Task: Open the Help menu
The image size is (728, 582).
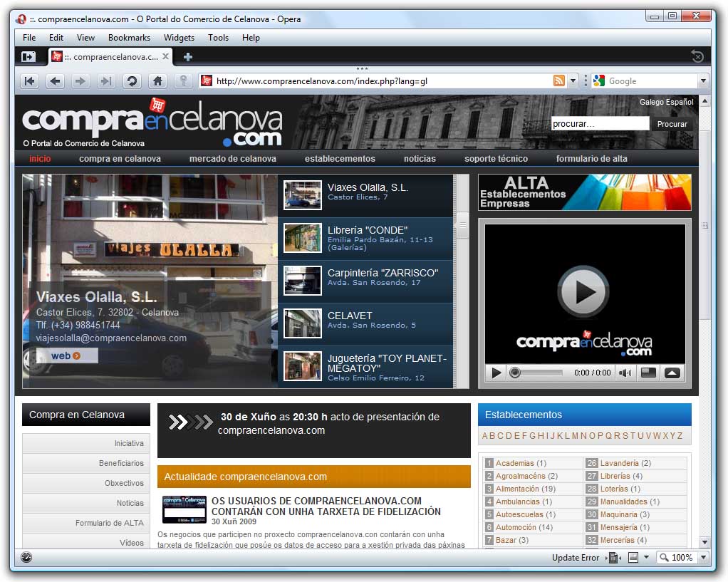Action: pos(251,38)
